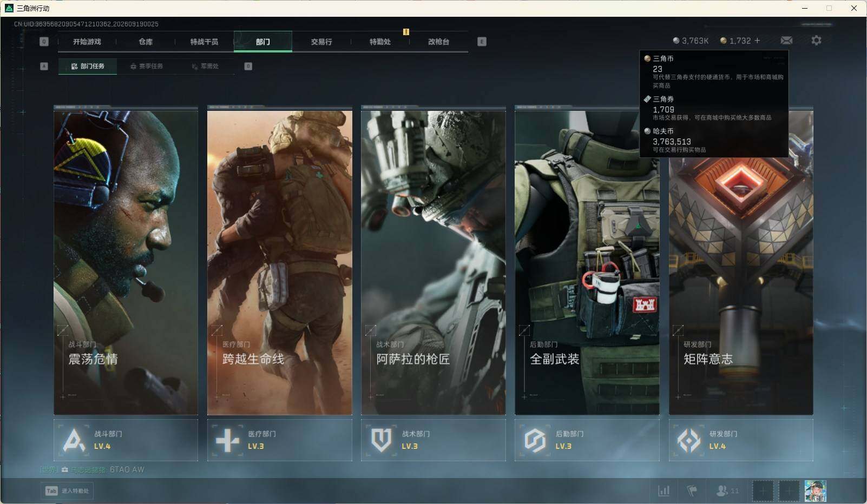Screen dimensions: 867x504
Task: Click the 三角券 1,709 tooltip entry
Action: (714, 108)
